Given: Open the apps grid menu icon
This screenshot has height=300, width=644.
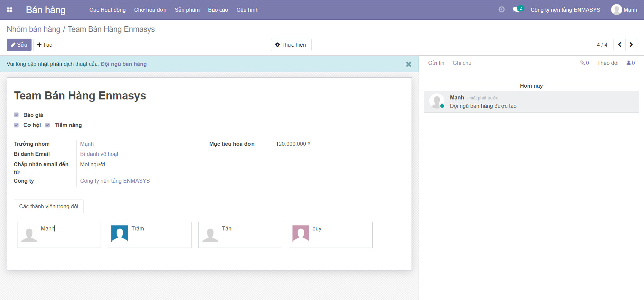Looking at the screenshot, I should pos(10,10).
